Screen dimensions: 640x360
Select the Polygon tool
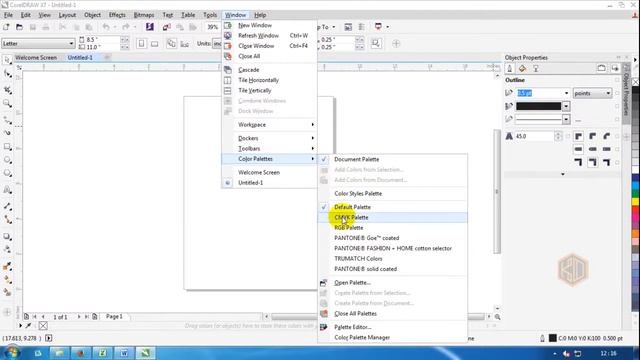7,173
